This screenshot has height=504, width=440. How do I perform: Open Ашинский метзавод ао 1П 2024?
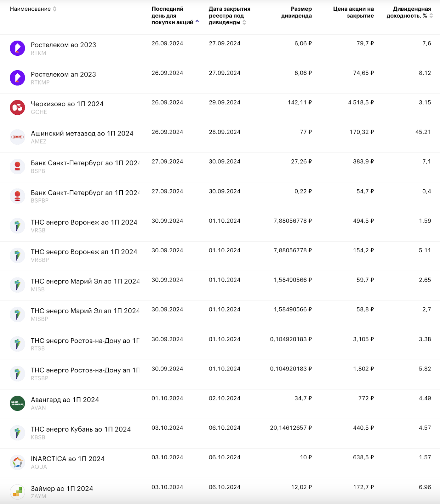click(82, 134)
